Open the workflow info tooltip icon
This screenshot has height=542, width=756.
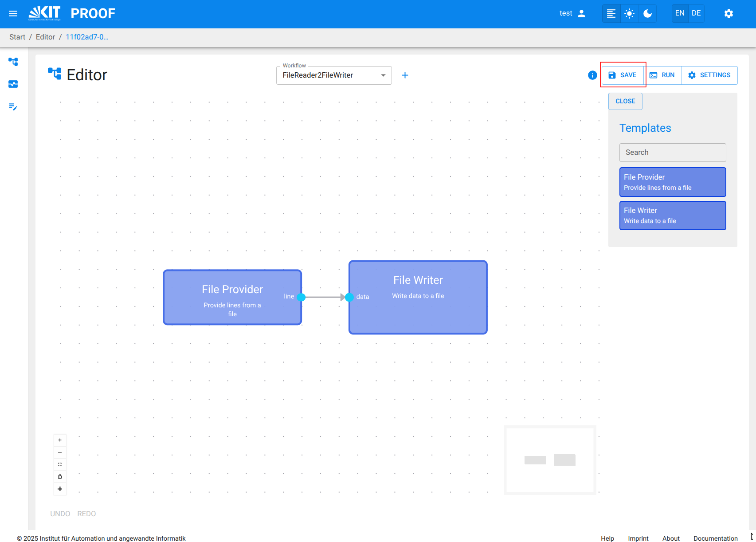click(592, 75)
